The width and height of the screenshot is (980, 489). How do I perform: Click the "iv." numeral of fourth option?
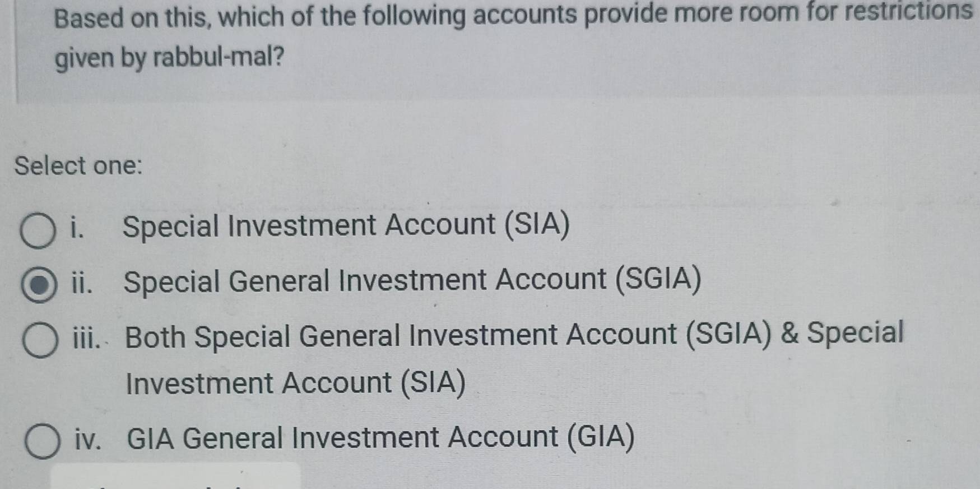[89, 439]
